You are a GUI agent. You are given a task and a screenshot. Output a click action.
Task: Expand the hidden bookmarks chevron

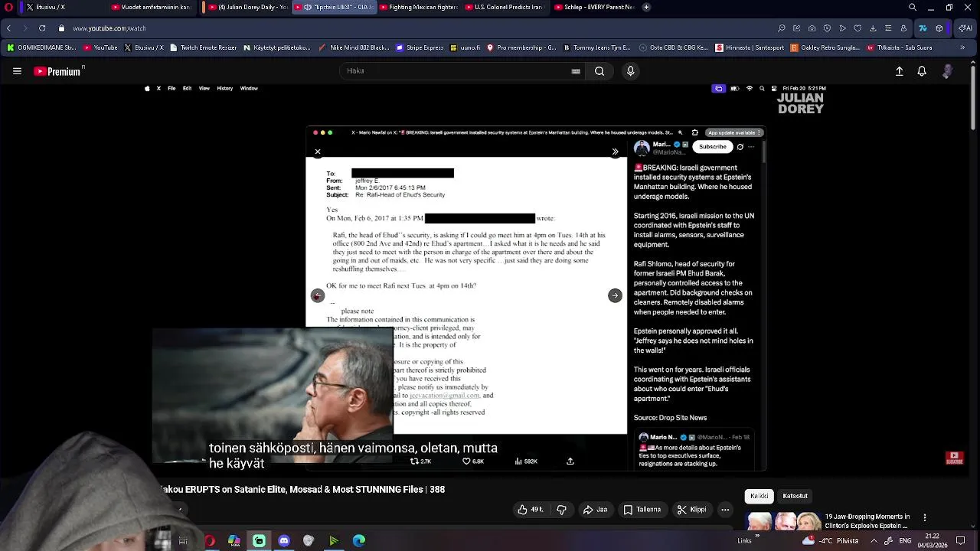click(x=962, y=47)
